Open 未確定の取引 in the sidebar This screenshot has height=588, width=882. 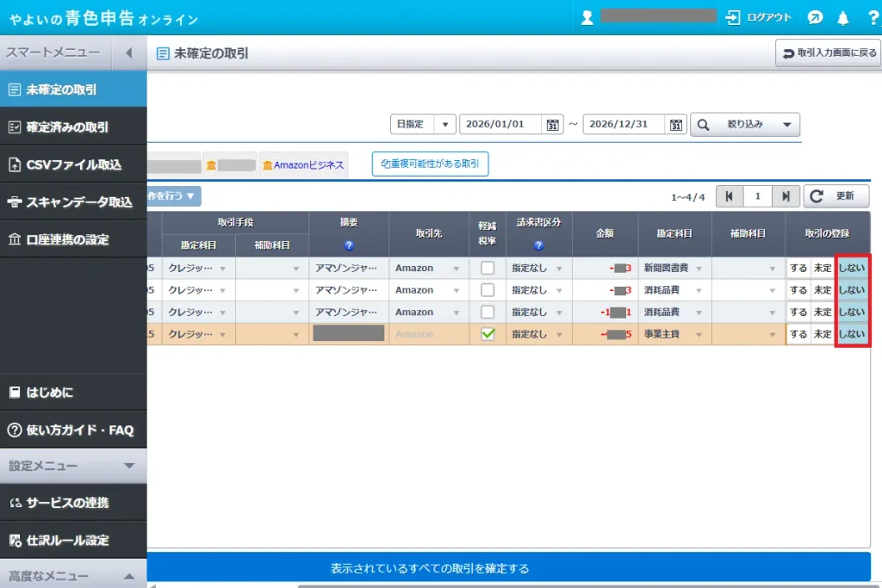(73, 90)
